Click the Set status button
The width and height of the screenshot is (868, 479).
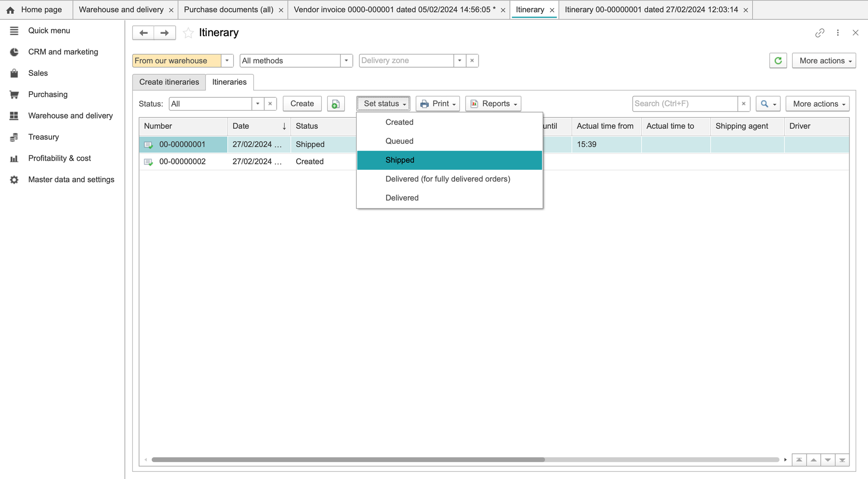[x=383, y=103]
